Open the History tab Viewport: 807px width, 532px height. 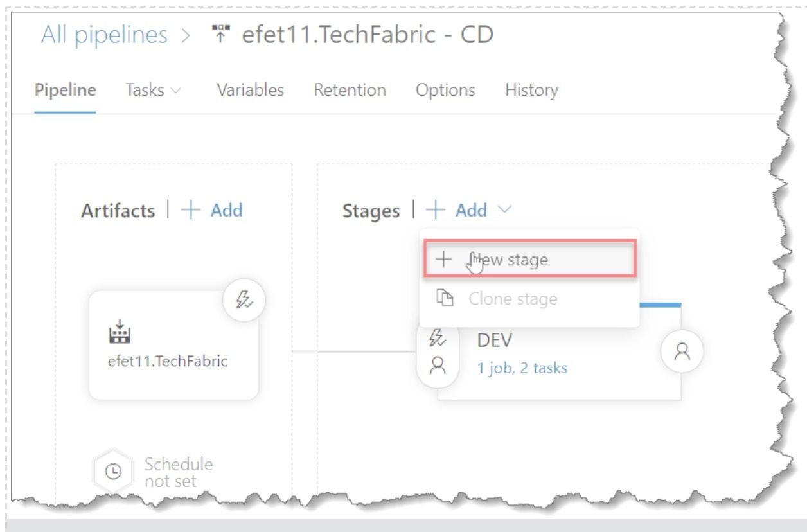tap(531, 90)
